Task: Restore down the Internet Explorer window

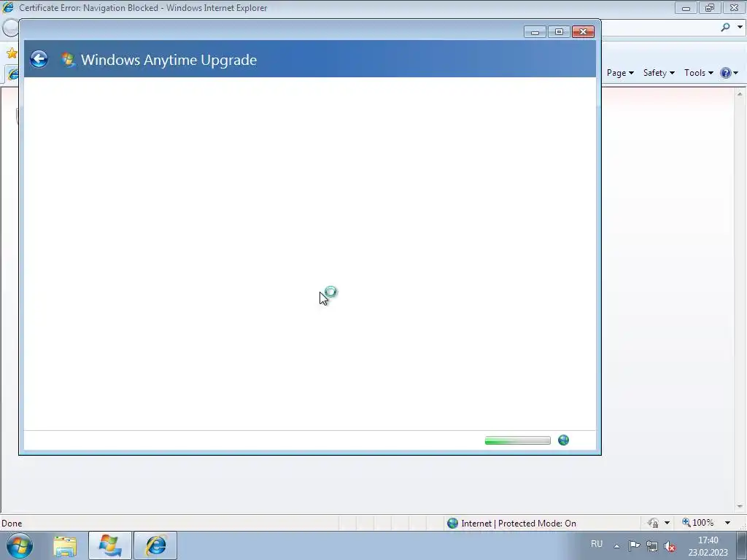Action: pos(710,7)
